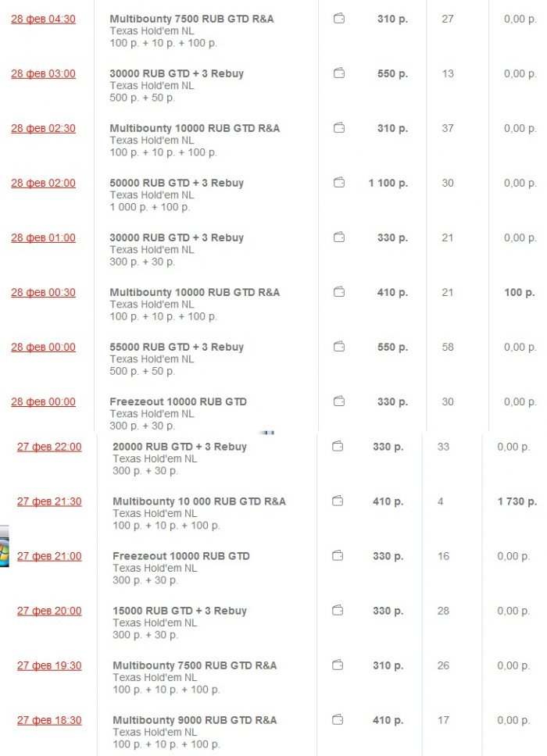Click wallet icon in 27 фев 18:30 row

click(x=338, y=720)
